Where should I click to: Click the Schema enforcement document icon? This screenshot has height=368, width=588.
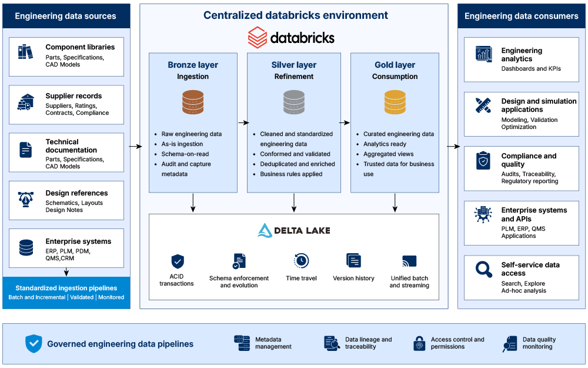[x=239, y=261]
